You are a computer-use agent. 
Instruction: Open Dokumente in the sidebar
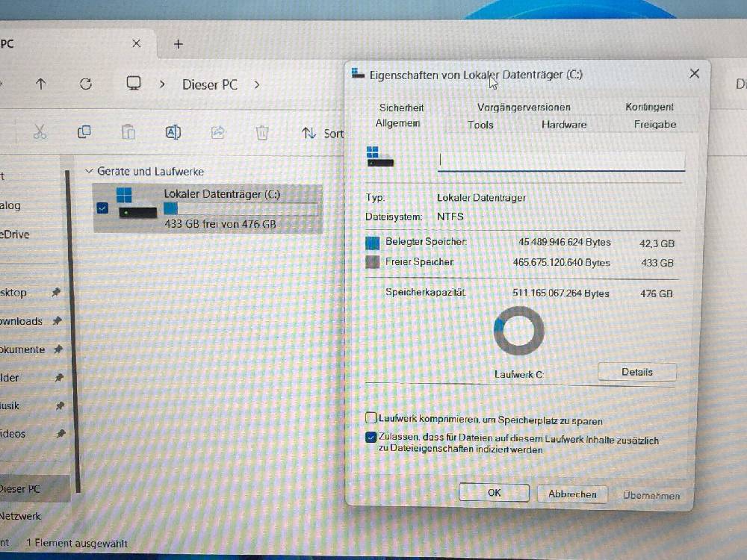[22, 349]
